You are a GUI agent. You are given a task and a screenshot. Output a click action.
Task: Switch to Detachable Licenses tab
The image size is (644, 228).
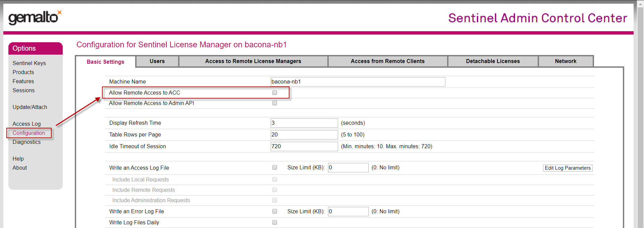point(493,61)
